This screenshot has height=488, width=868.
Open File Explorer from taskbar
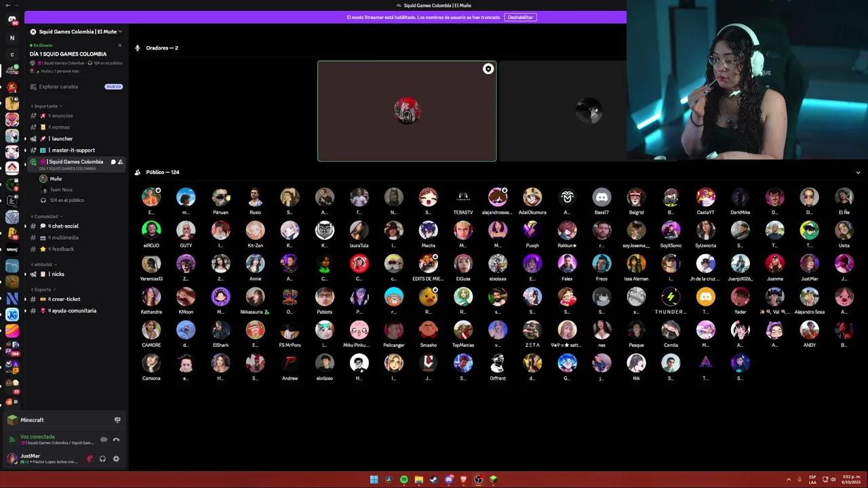tap(419, 480)
